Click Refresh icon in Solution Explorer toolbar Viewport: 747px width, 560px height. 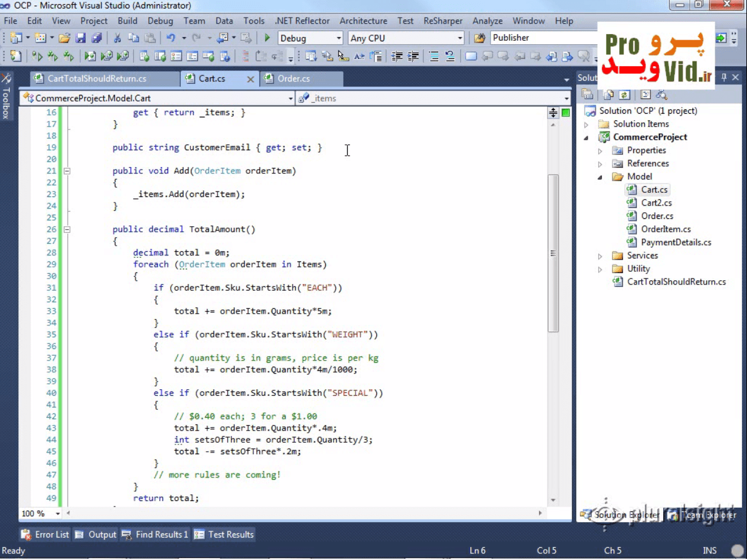[624, 94]
